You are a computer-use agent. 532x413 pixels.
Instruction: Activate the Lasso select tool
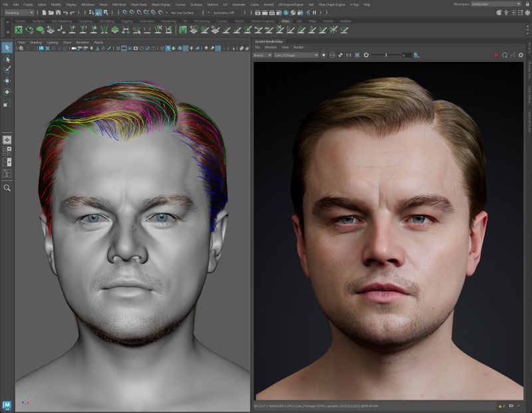pyautogui.click(x=7, y=59)
